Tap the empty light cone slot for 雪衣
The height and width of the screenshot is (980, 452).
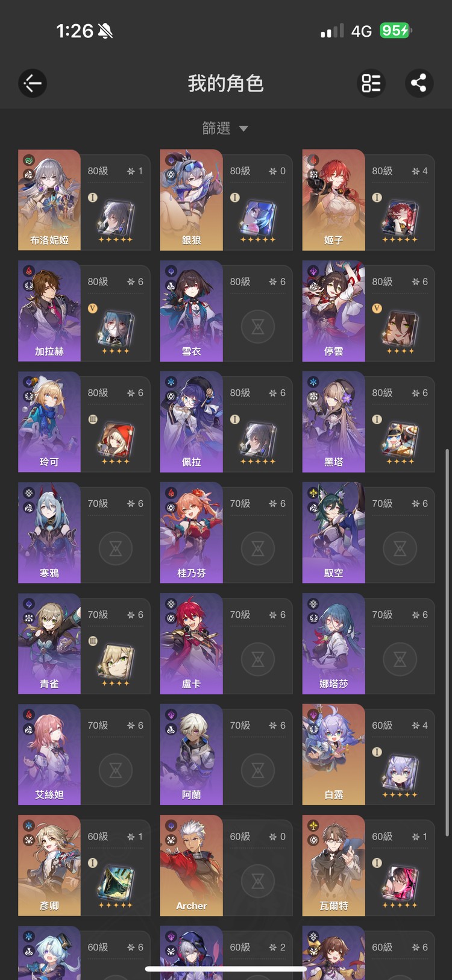pos(258,327)
